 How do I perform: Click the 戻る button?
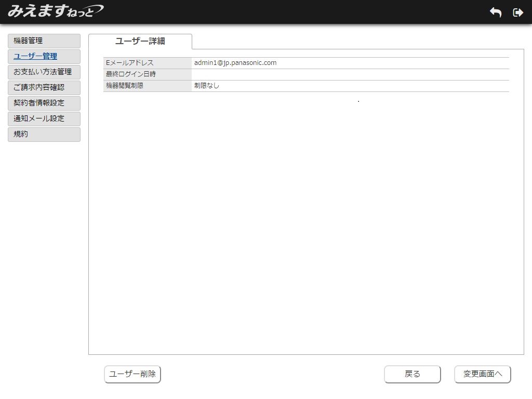click(413, 374)
